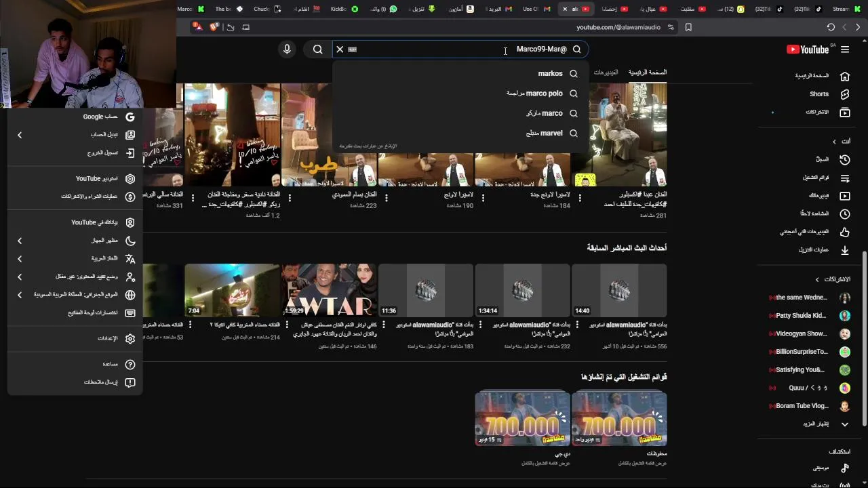Open the محفوظات playlist thumbnail
Screen dimensions: 868x488
point(619,419)
